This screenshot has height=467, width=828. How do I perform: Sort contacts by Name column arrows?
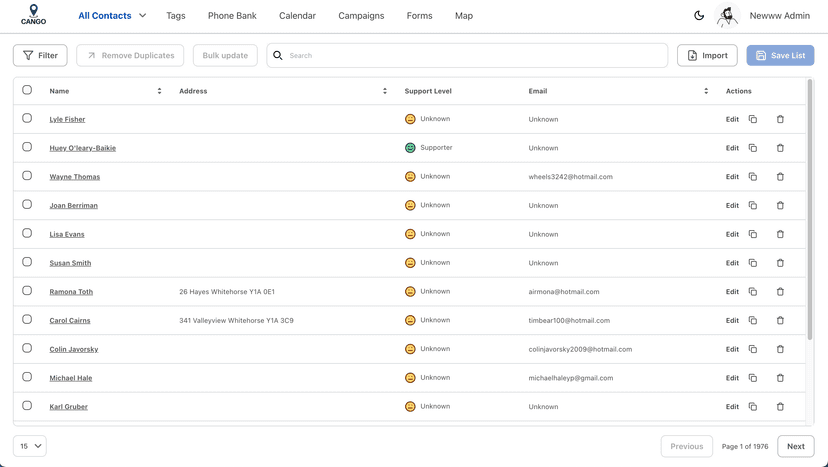pos(159,91)
